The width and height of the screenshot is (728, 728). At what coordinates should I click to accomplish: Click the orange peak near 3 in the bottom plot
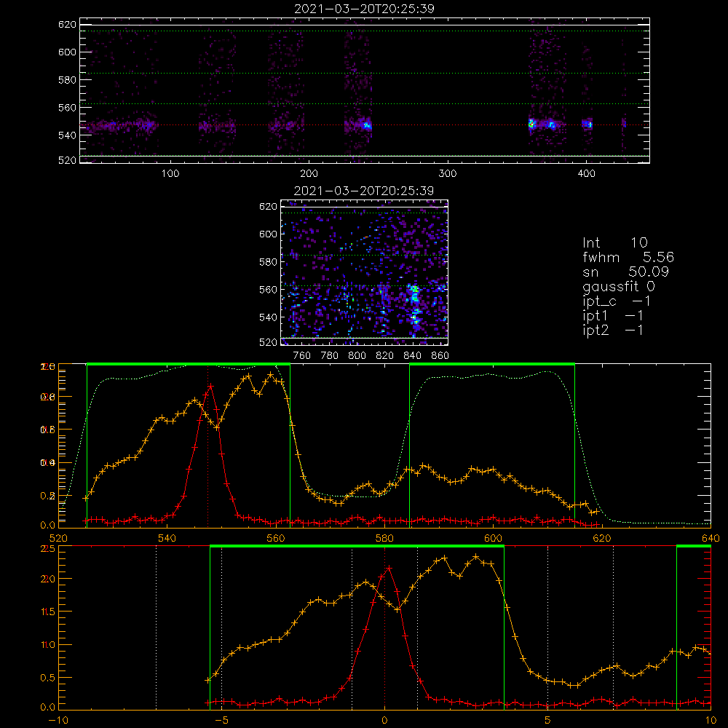[475, 556]
